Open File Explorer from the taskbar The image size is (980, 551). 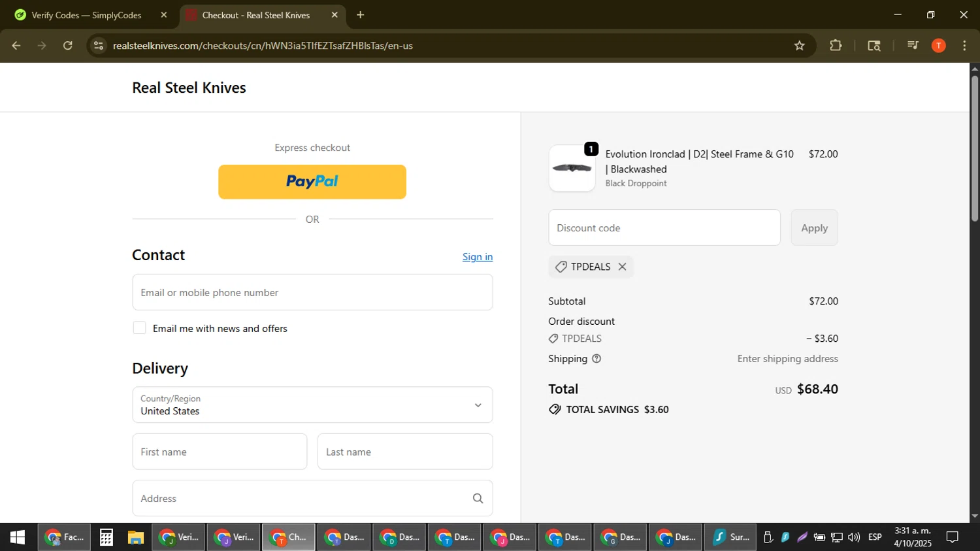pyautogui.click(x=135, y=537)
